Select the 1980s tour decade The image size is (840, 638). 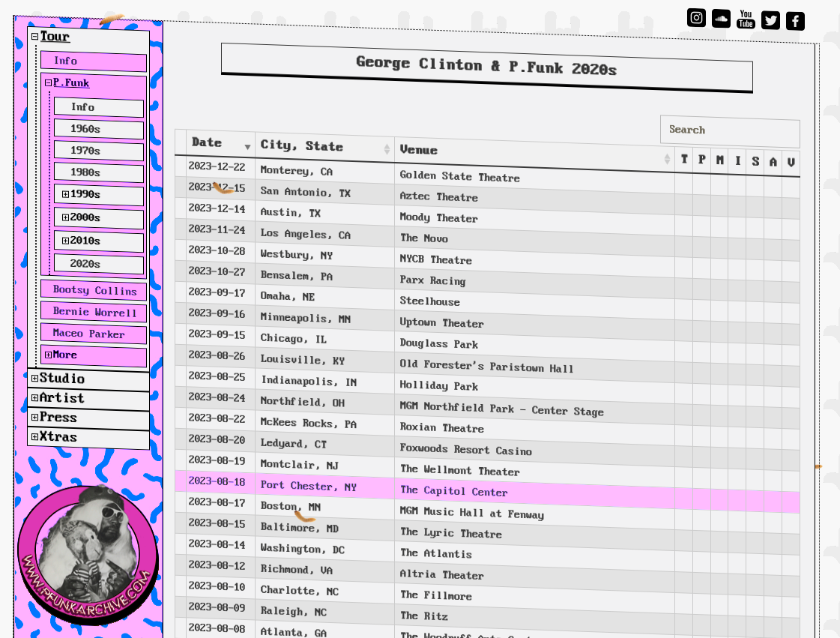pos(99,172)
